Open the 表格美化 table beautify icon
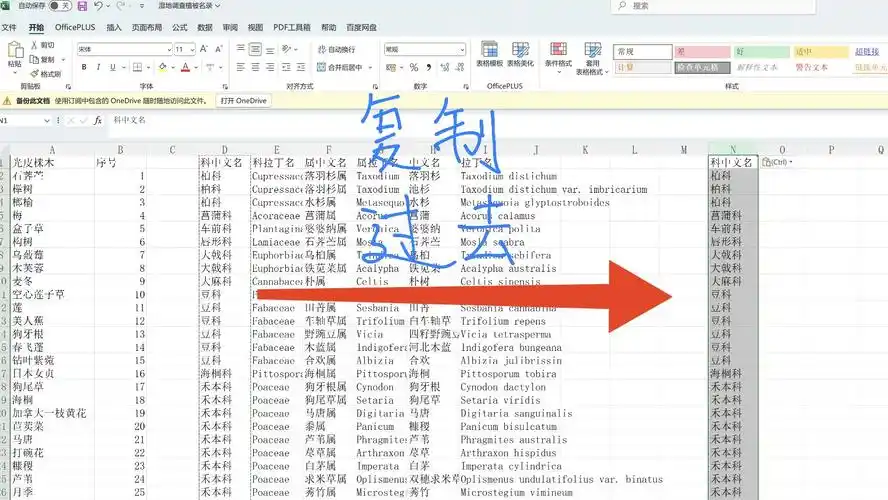This screenshot has width=888, height=500. click(520, 49)
